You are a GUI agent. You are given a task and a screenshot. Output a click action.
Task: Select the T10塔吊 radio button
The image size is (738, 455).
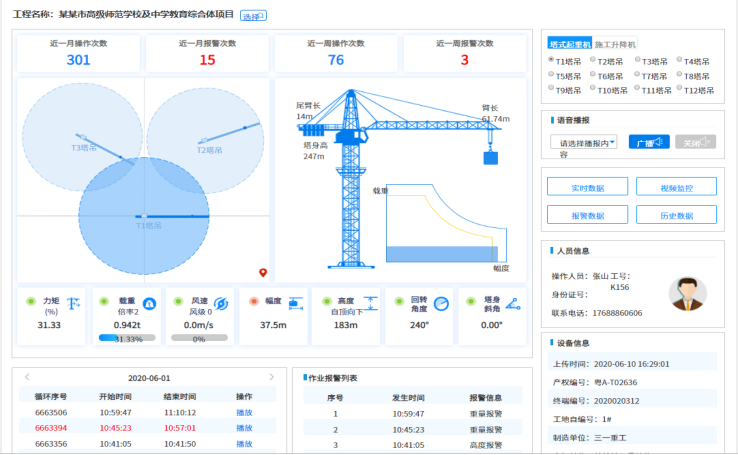[x=593, y=88]
